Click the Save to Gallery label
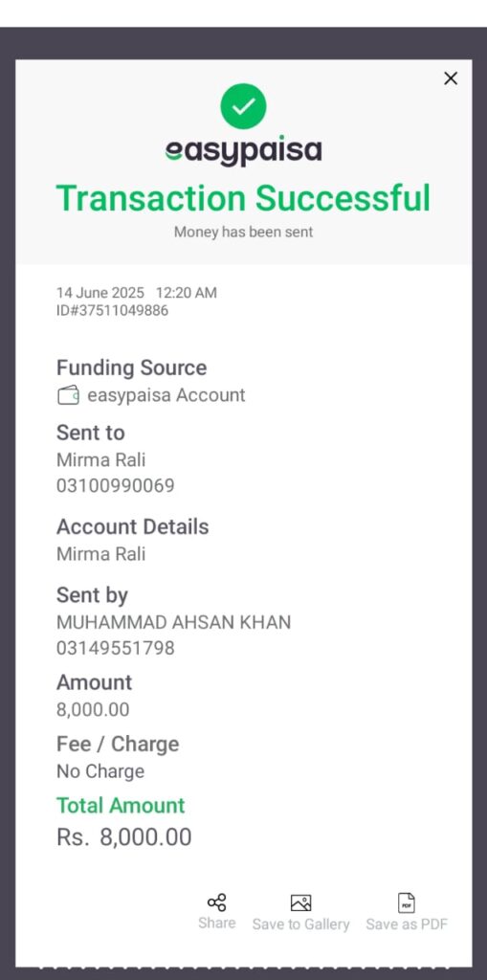 [300, 924]
